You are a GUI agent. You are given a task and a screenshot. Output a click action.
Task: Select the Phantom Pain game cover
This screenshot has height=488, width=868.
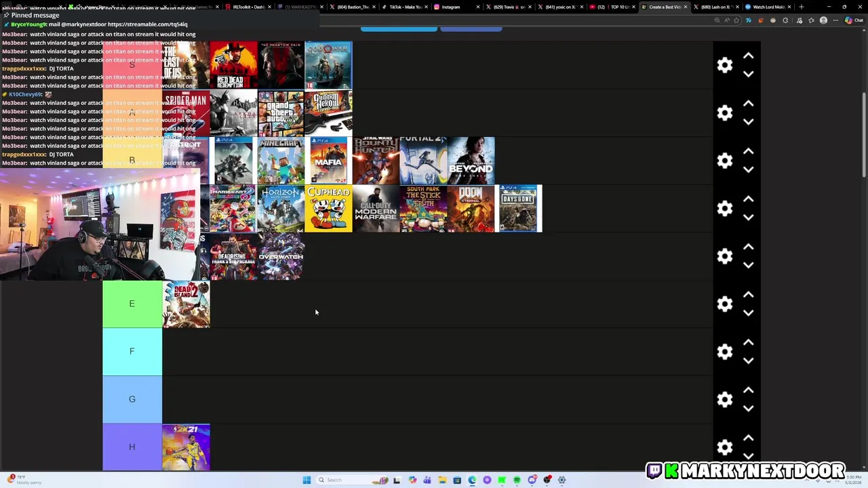pos(281,65)
